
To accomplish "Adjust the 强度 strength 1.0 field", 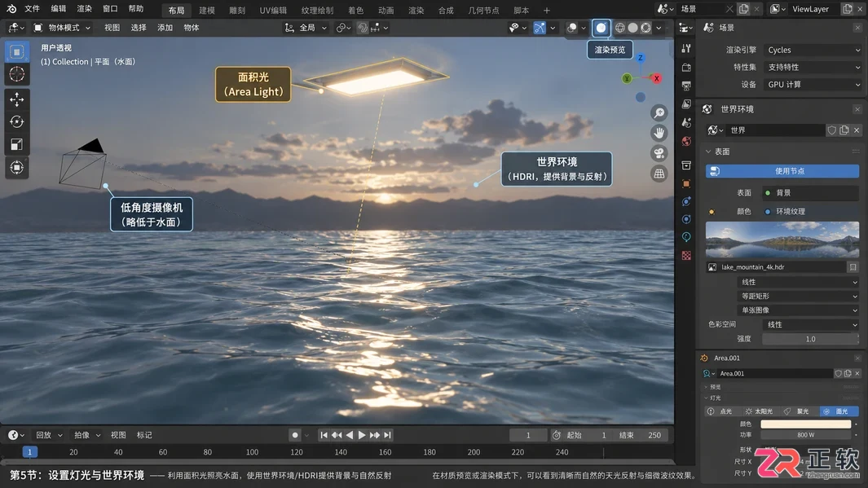I will tap(810, 339).
